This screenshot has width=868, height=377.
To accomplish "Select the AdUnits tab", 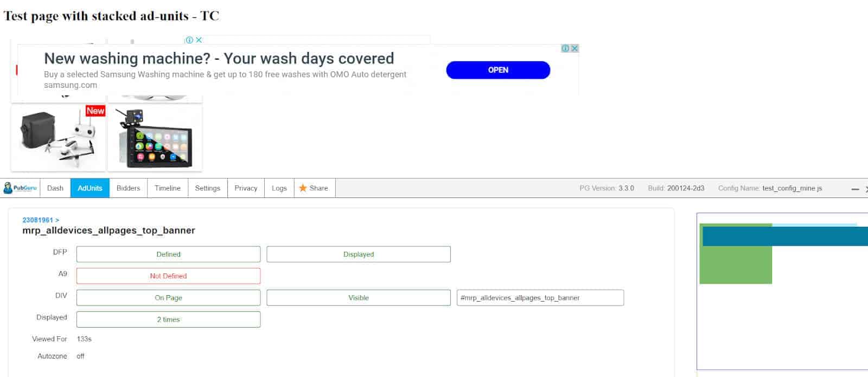I will pos(90,188).
